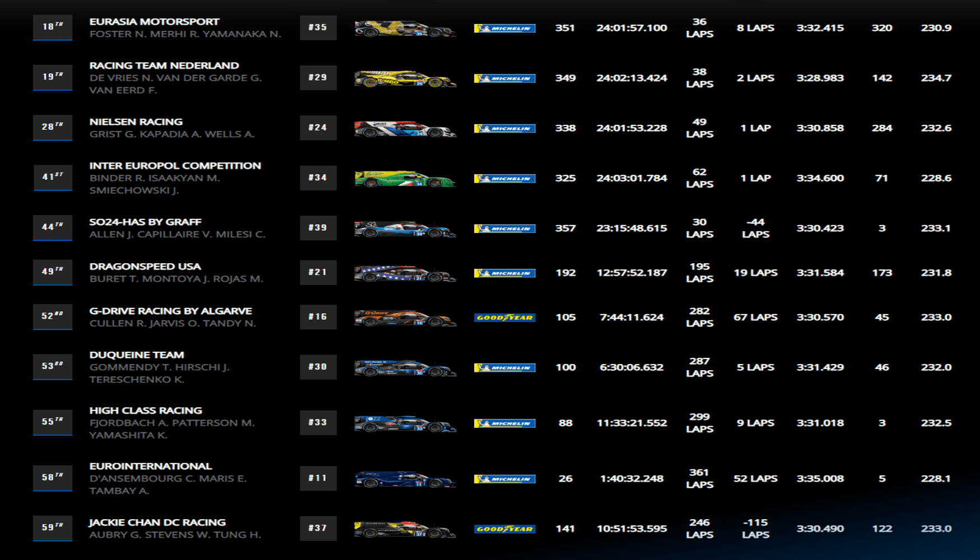
Task: Click the Michelin logo in Racing Team Nederland row
Action: [505, 78]
